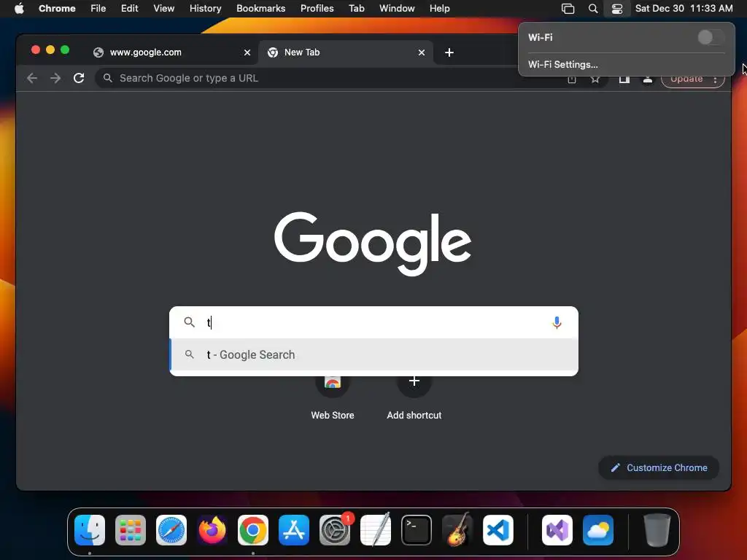Click the share page icon
The image size is (747, 560).
(572, 79)
